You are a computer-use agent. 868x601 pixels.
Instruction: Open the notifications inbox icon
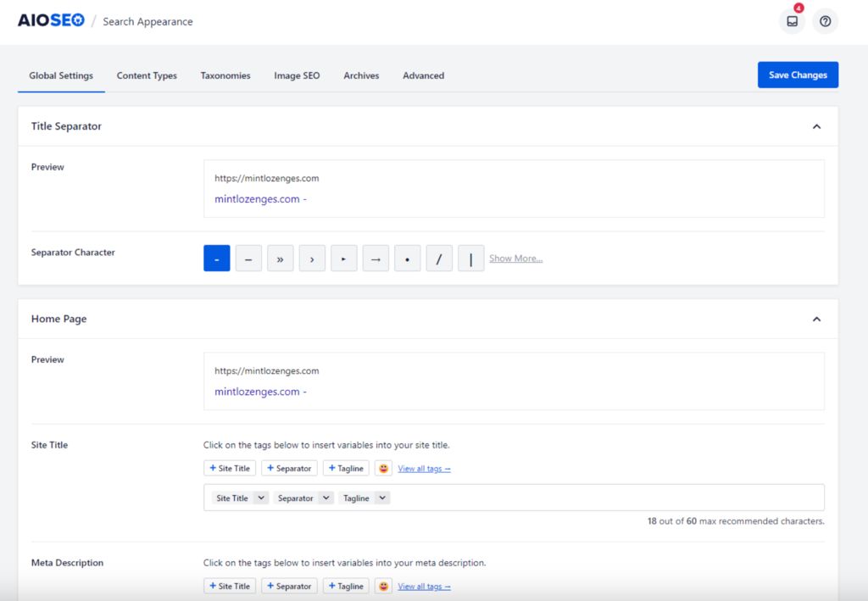click(x=792, y=22)
